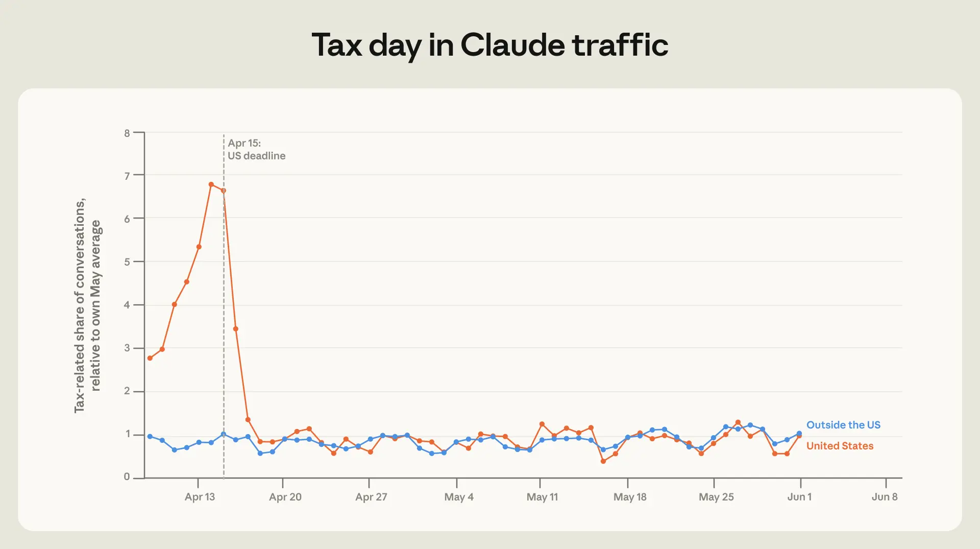Click the chart title 'Tax day in Claude traffic'

489,45
